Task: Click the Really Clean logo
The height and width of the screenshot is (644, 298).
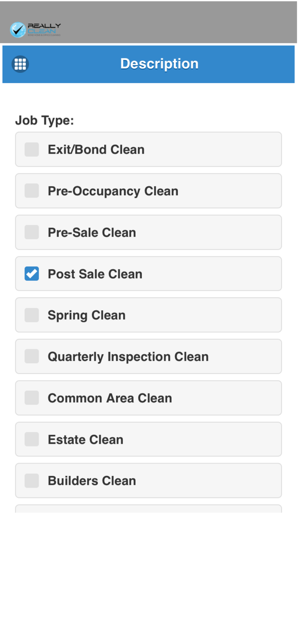Action: click(35, 30)
